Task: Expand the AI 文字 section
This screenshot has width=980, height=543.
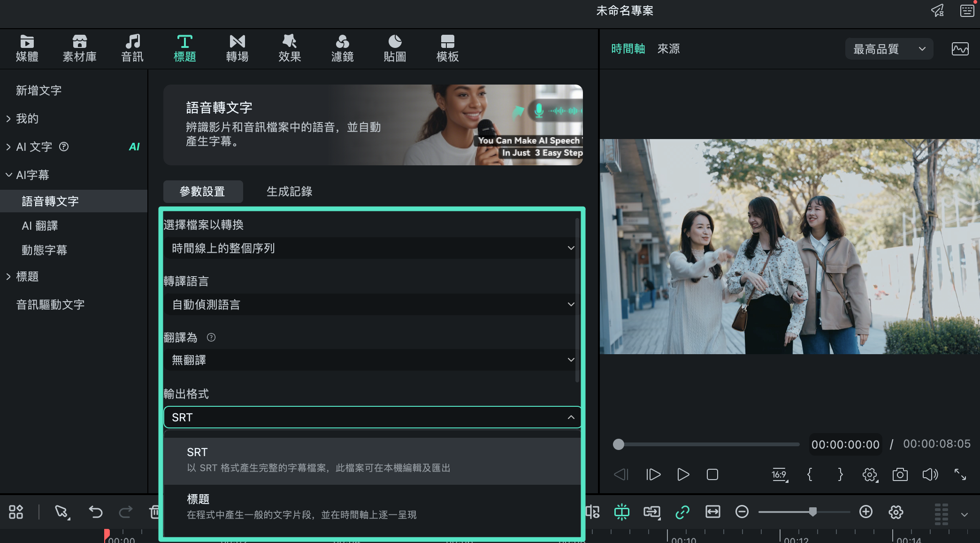Action: click(8, 147)
